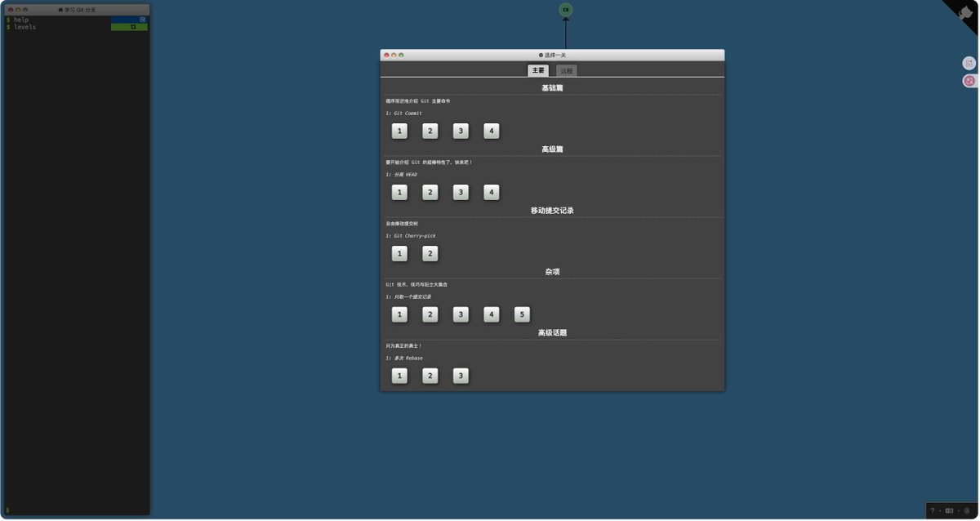This screenshot has height=521, width=980.
Task: Open the GitHub corner octocat link
Action: click(x=964, y=11)
